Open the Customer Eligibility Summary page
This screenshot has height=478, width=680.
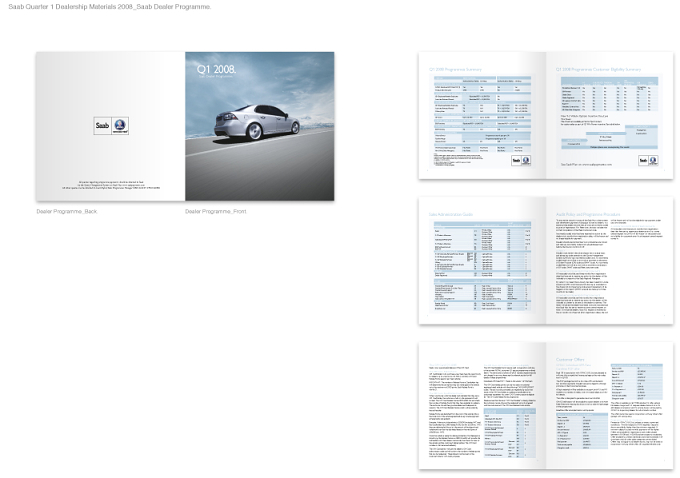(x=610, y=115)
